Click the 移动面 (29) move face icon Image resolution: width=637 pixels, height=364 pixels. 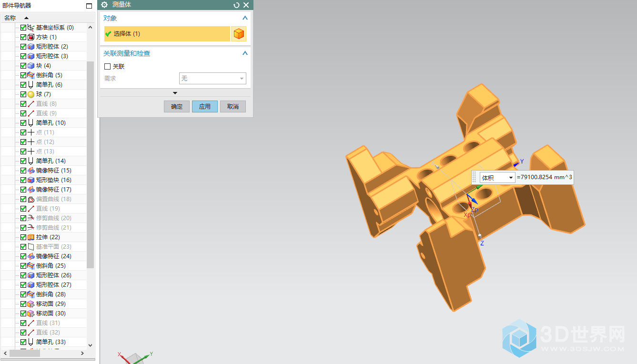(x=31, y=304)
